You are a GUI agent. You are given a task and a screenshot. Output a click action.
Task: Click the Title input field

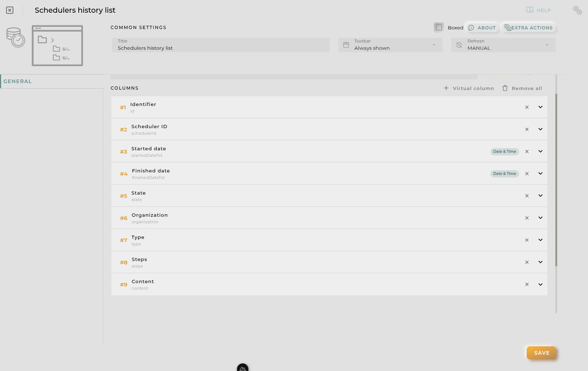point(221,45)
